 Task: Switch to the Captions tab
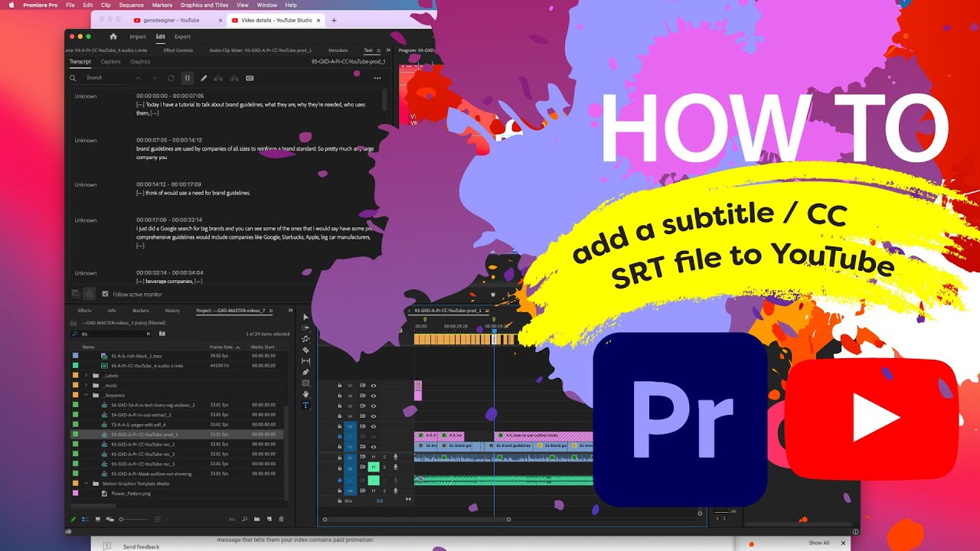(111, 62)
